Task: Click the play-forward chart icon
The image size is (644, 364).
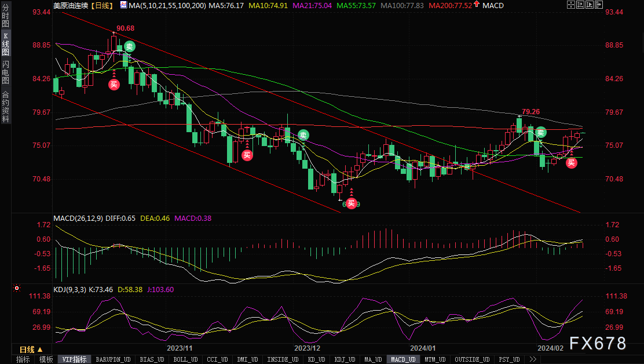Action: tap(590, 5)
